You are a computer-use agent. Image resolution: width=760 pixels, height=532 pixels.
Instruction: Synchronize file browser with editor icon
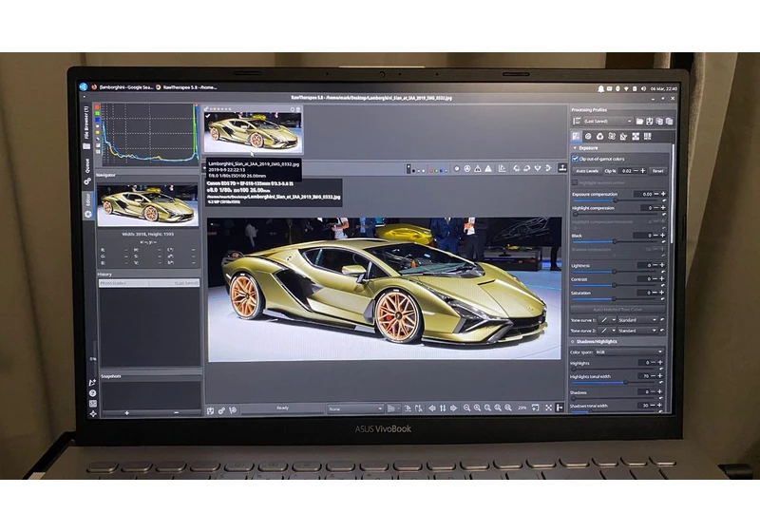point(443,408)
